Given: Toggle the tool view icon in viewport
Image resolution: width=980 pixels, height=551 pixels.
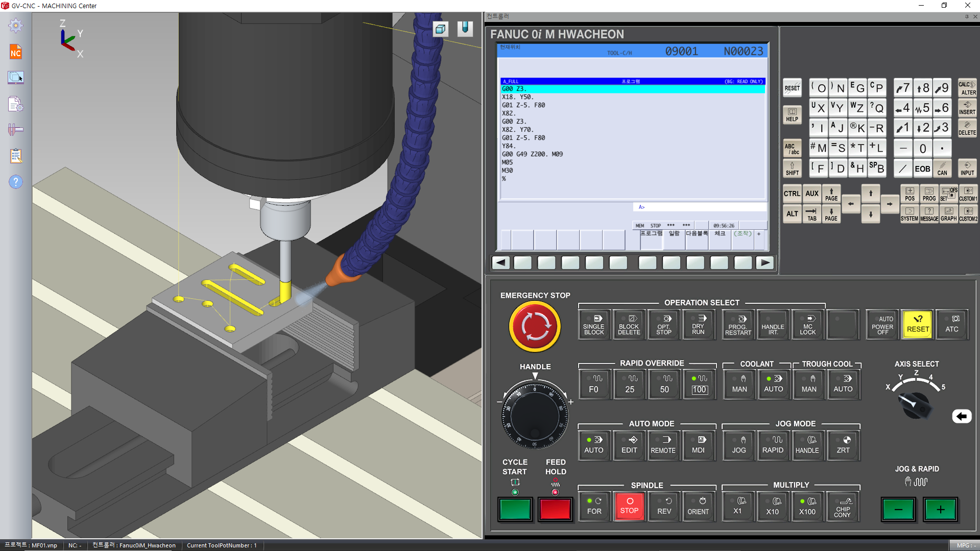Looking at the screenshot, I should coord(465,29).
